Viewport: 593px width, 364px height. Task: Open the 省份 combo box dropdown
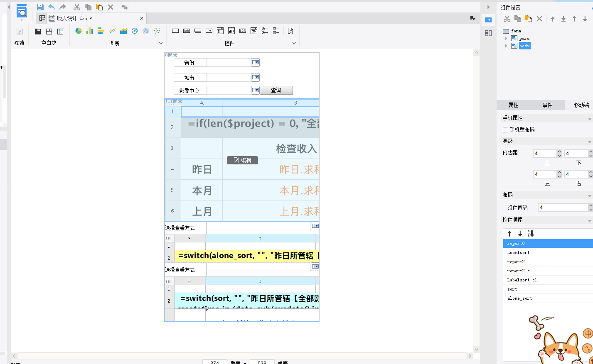click(256, 62)
